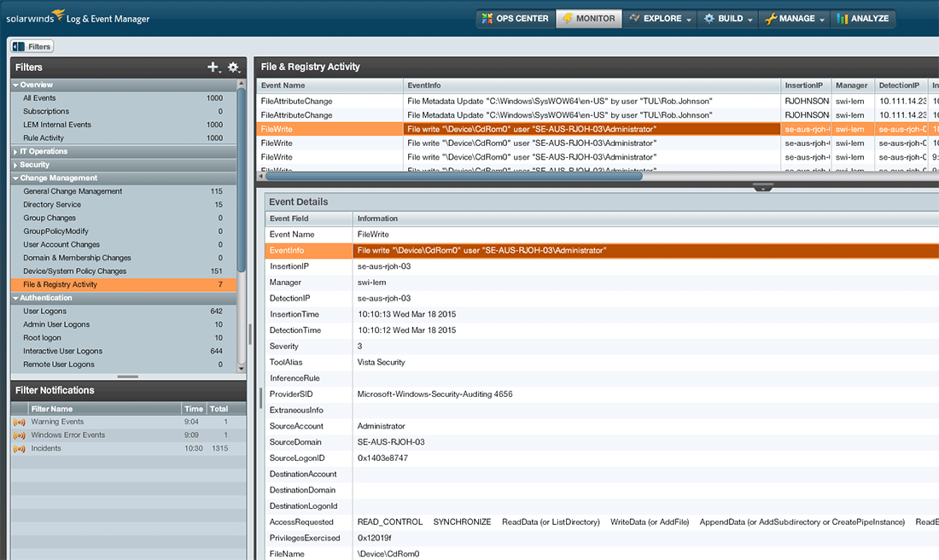Open the OPS CENTER view

click(516, 19)
